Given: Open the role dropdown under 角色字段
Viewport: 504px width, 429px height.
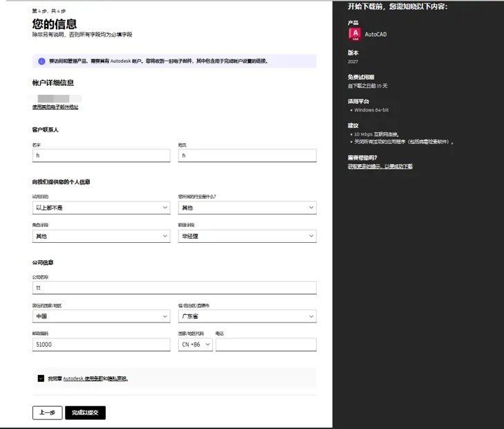Looking at the screenshot, I should pos(101,236).
